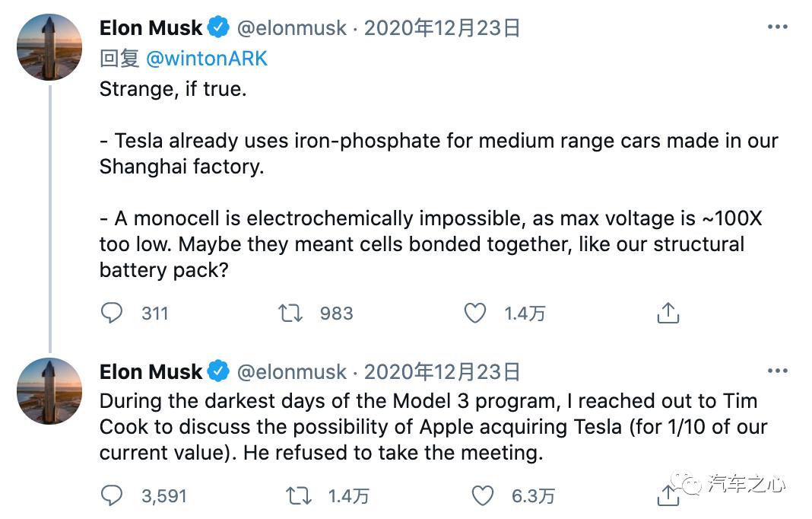Screen dimensions: 812x519
Task: Open the second tweet's date timestamp
Action: point(442,372)
